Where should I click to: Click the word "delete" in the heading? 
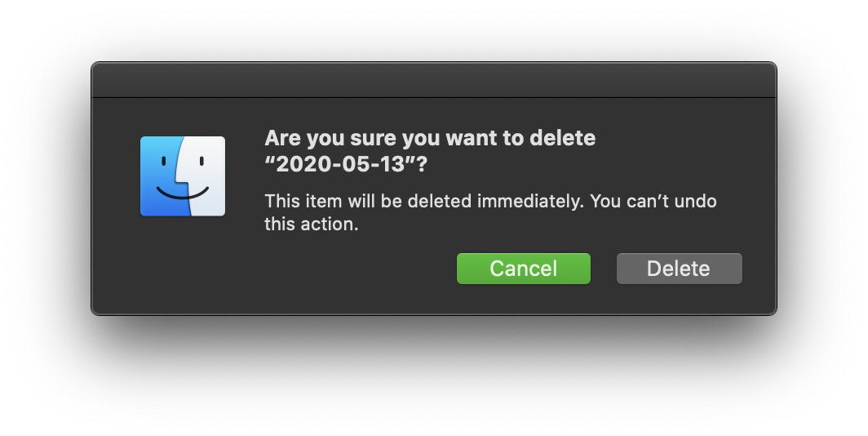tap(562, 138)
